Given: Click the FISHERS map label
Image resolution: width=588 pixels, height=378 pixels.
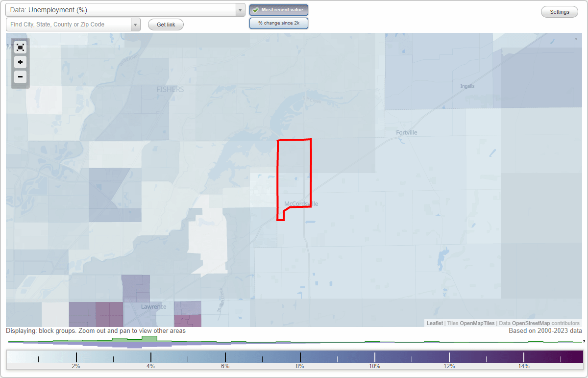Looking at the screenshot, I should tap(170, 89).
